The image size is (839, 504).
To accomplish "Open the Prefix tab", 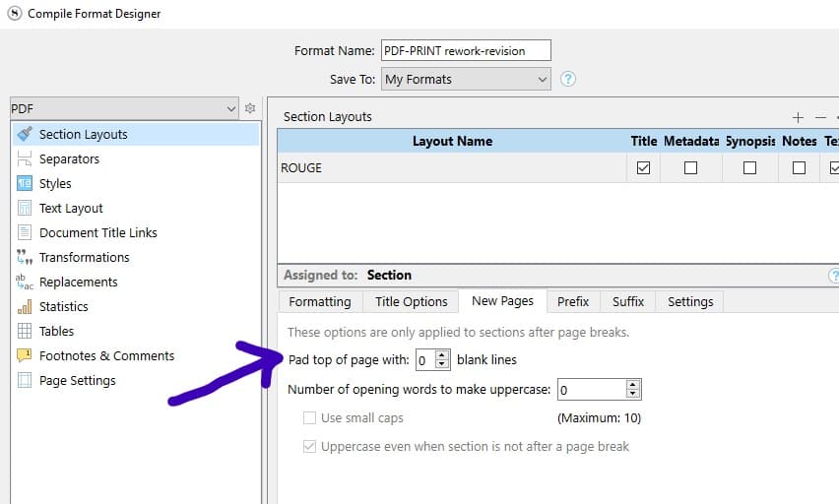I will point(573,302).
